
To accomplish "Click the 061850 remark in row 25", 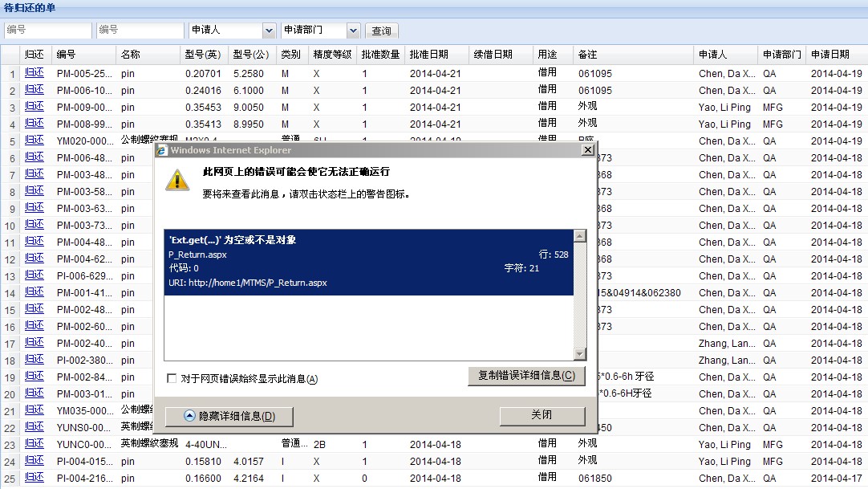I will click(595, 479).
